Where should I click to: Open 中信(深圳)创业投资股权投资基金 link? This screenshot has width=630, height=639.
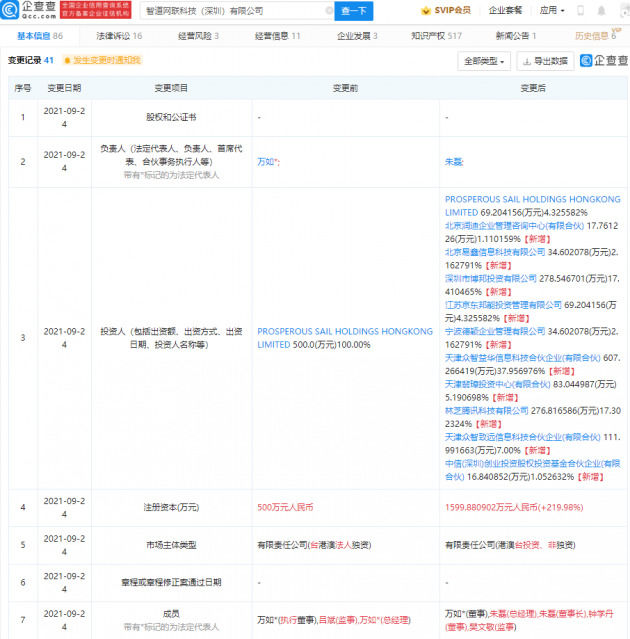pos(533,470)
